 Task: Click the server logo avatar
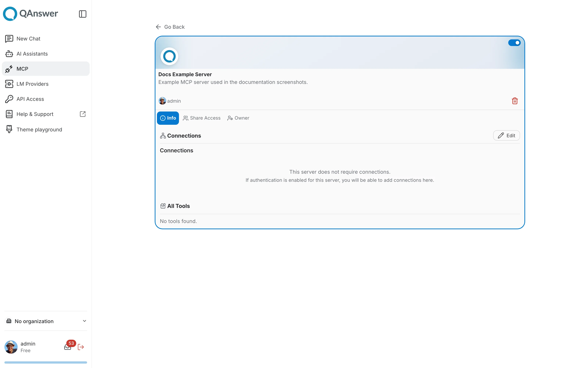pos(169,56)
